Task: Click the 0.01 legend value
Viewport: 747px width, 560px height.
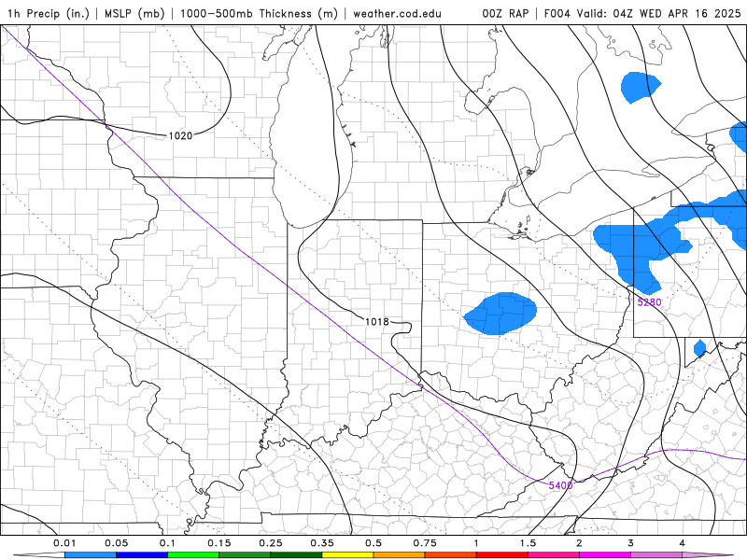Action: pyautogui.click(x=64, y=543)
